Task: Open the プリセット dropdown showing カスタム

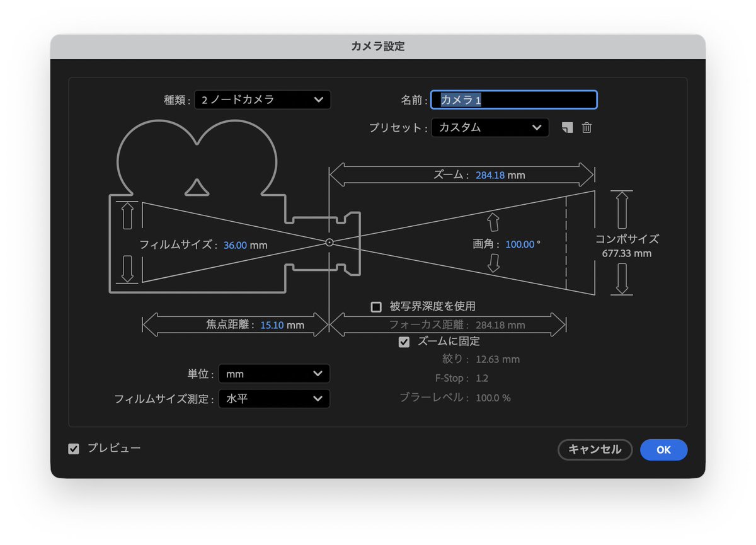Action: (x=490, y=127)
